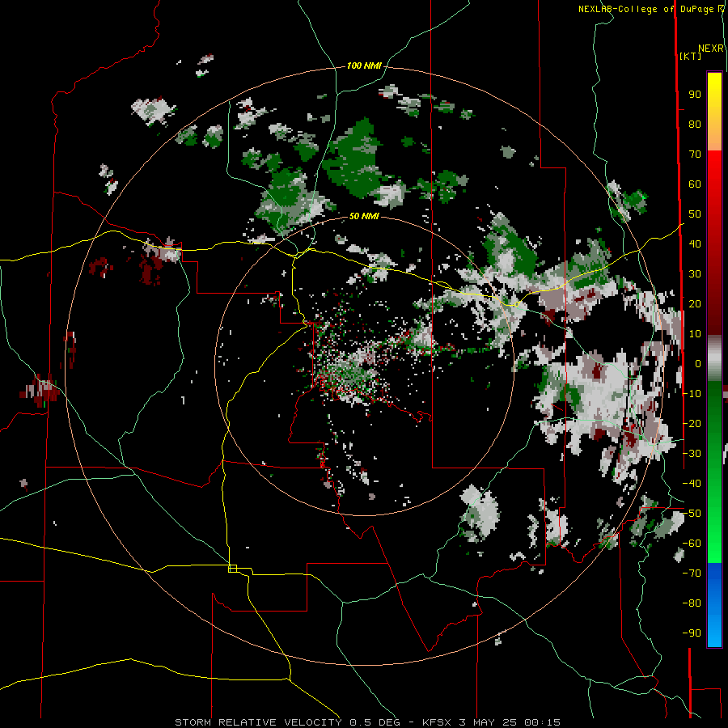Screen dimensions: 728x728
Task: Click the -50 value on the color scale
Action: coord(692,514)
